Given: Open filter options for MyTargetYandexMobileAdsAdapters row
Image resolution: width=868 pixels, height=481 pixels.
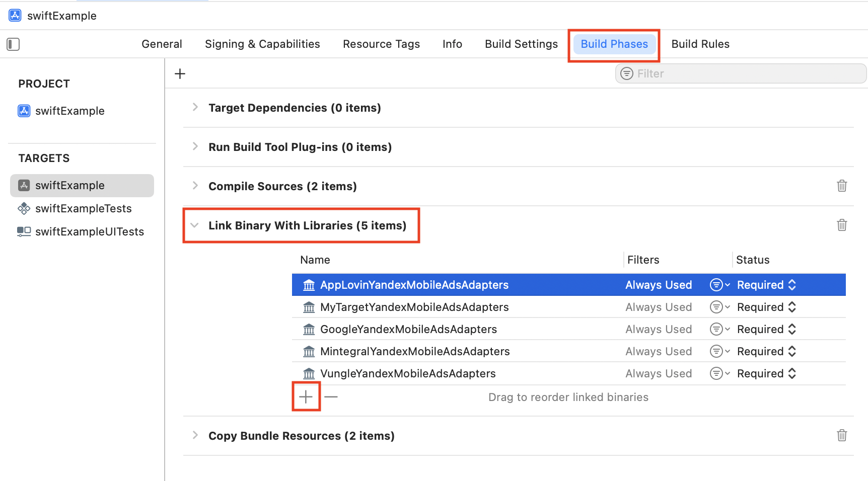Looking at the screenshot, I should pyautogui.click(x=719, y=307).
